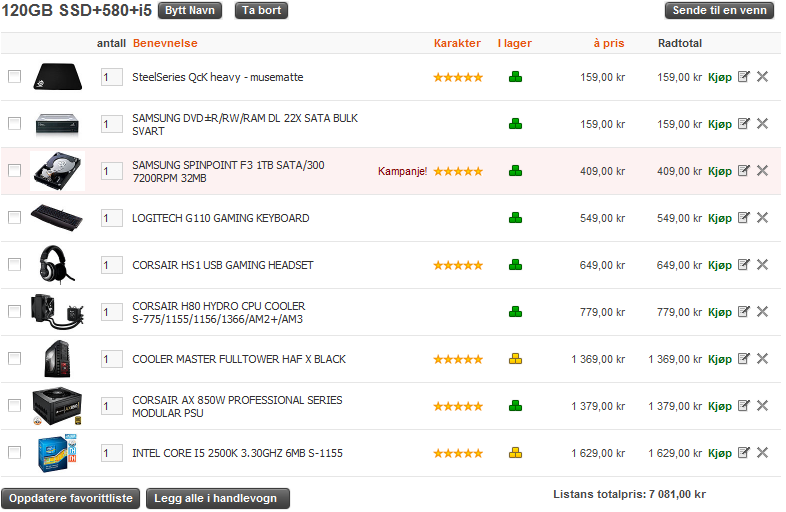
Task: Sort list by Karakter column
Action: 457,43
